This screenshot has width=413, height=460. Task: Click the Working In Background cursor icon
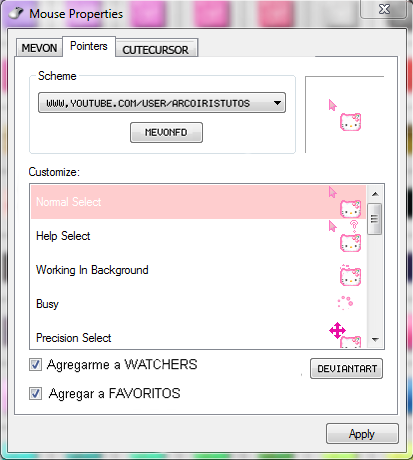[x=350, y=275]
